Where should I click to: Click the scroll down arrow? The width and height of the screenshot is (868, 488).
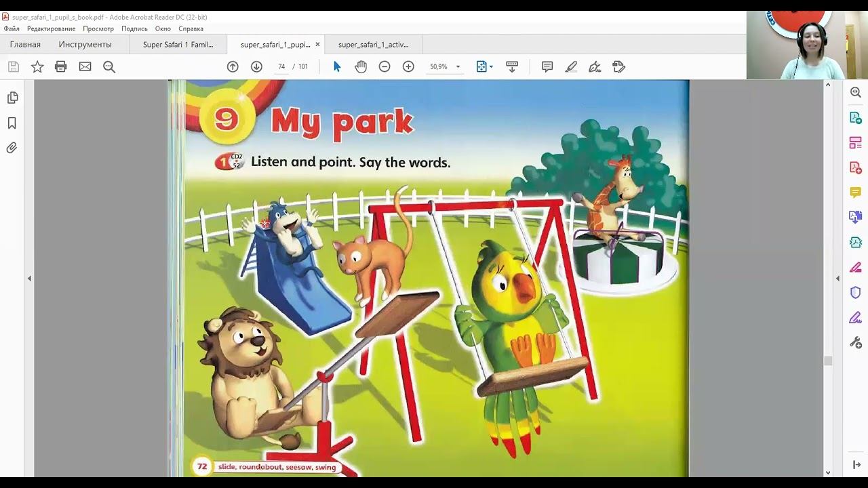point(828,472)
